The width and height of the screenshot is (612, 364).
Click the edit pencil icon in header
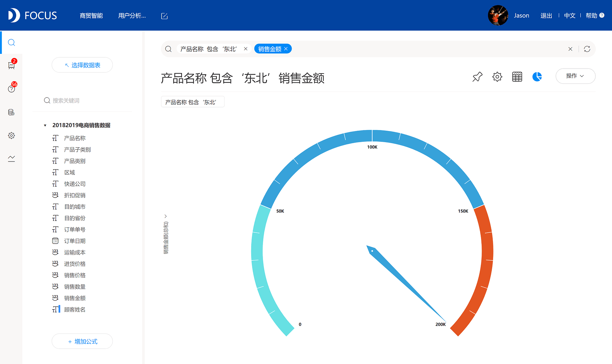click(164, 16)
